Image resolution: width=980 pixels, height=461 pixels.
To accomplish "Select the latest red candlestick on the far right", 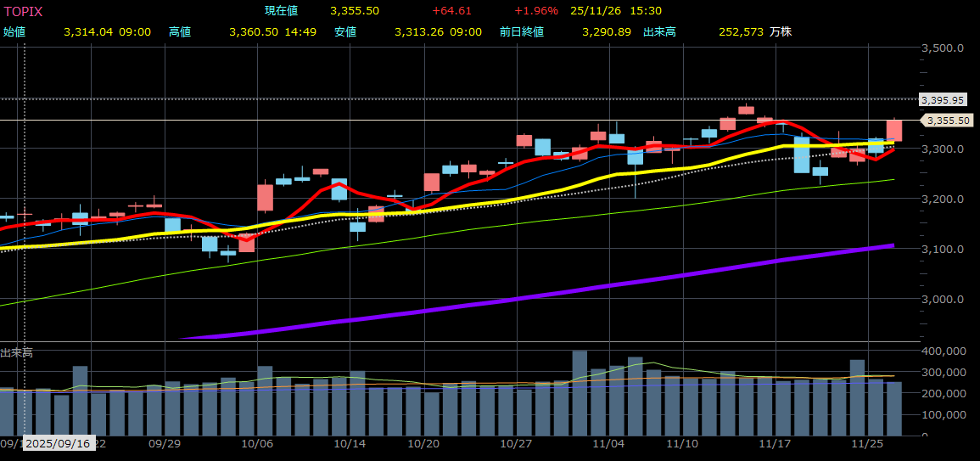I will [x=894, y=130].
